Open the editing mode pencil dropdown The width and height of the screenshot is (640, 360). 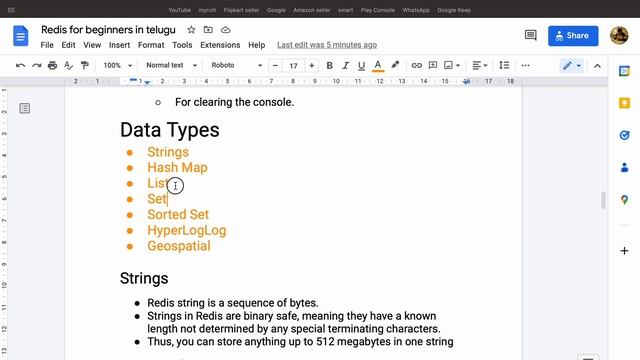click(x=571, y=65)
